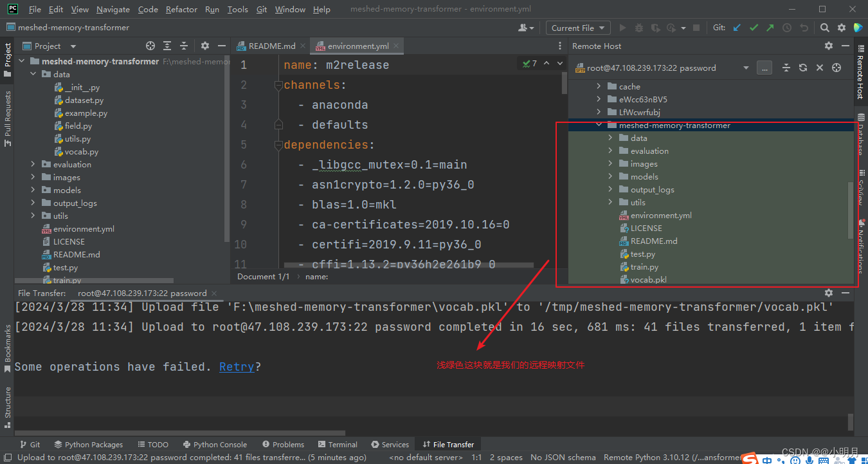Open IDE settings gear in main toolbar
This screenshot has width=868, height=464.
click(x=842, y=28)
